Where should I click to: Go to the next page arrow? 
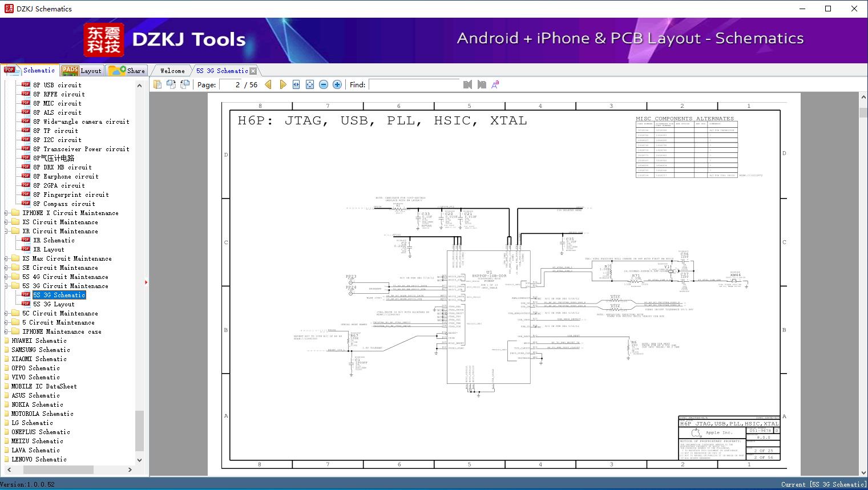tap(282, 84)
